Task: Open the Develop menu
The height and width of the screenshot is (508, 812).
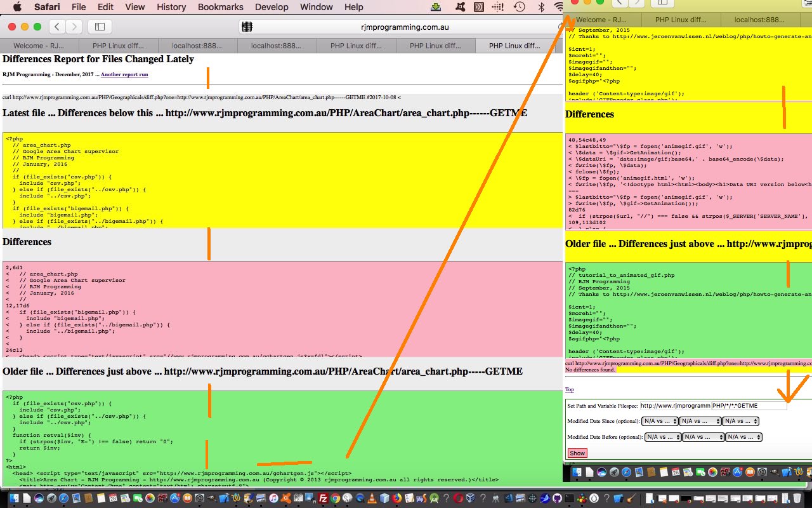Action: tap(271, 7)
